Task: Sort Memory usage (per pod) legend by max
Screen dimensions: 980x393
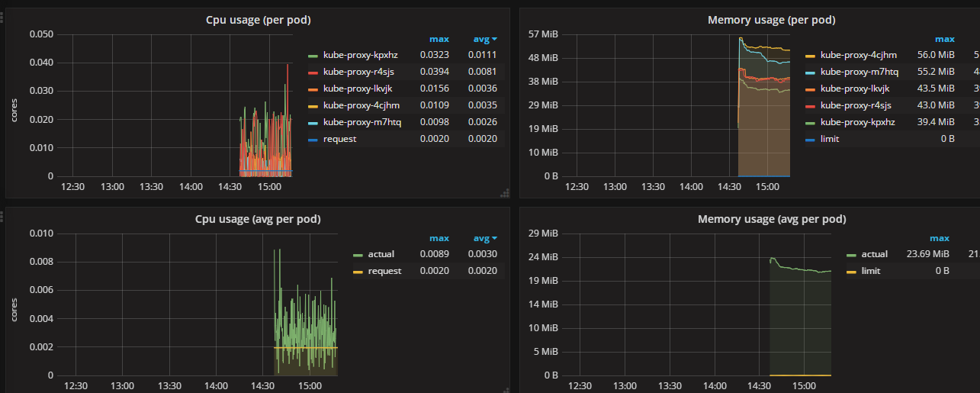Action: pos(945,39)
